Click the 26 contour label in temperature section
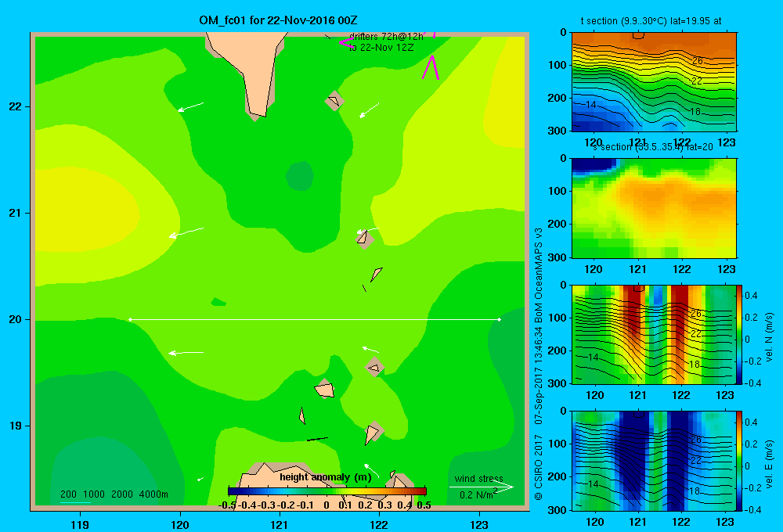783x532 pixels. point(697,61)
